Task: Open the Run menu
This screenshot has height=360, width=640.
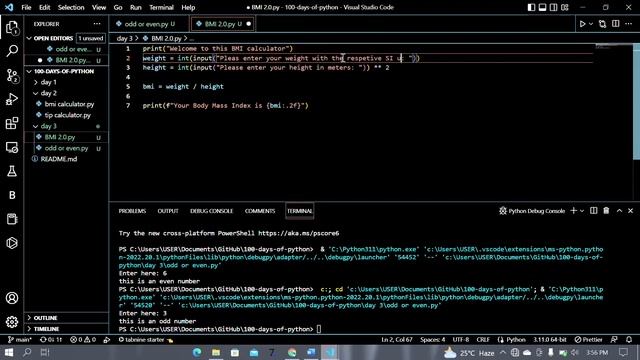Action: (x=136, y=7)
